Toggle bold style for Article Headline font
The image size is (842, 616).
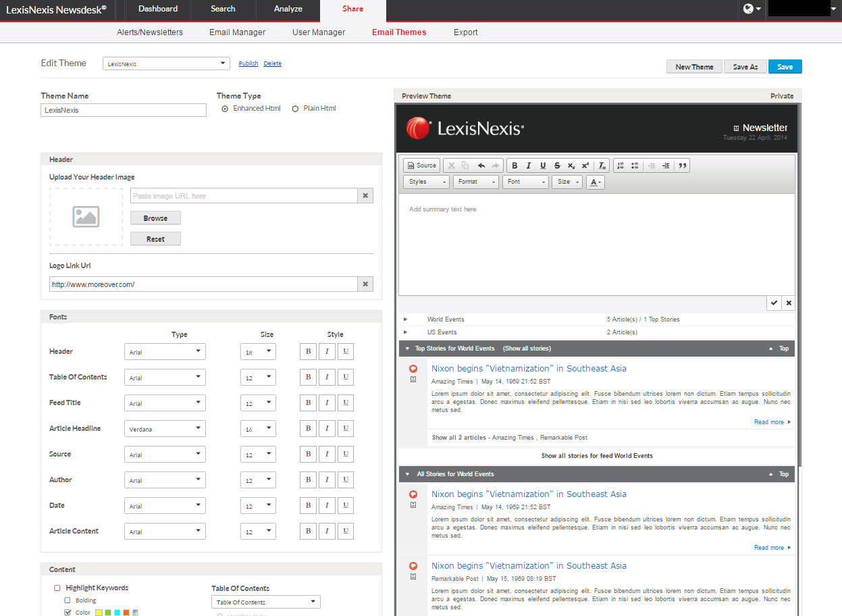click(x=308, y=428)
